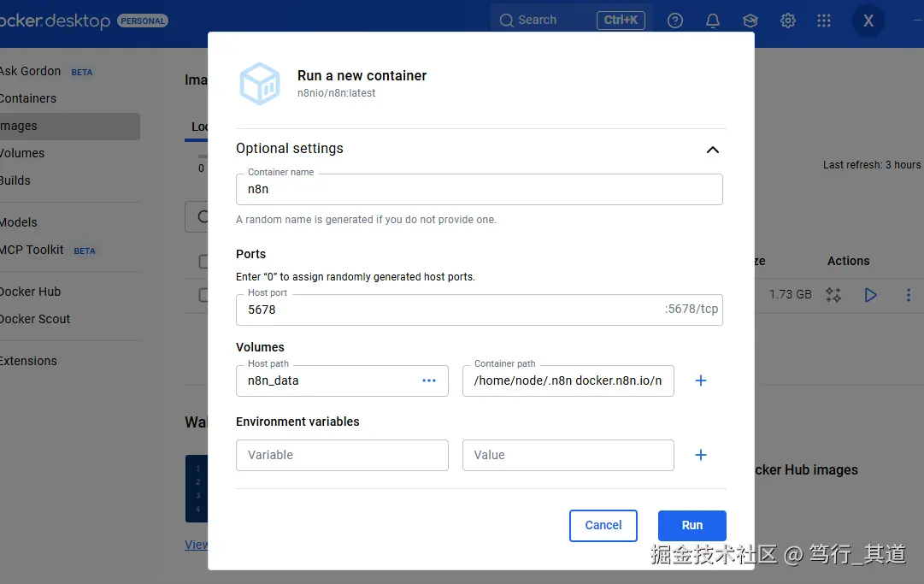Click the Run button

pos(692,525)
